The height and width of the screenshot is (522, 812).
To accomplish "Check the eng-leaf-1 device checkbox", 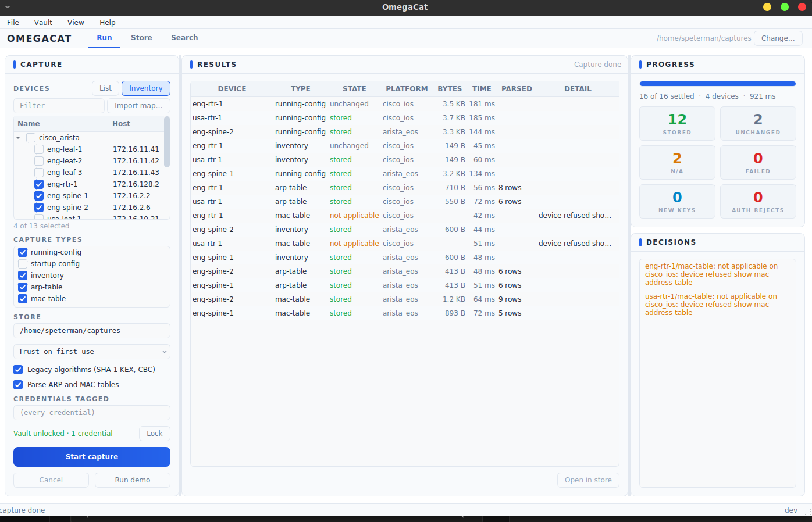I will point(39,149).
